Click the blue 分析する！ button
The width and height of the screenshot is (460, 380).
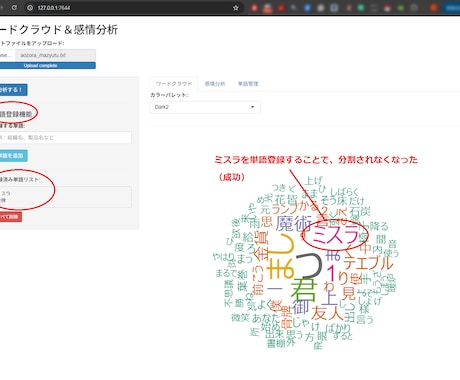(x=13, y=90)
